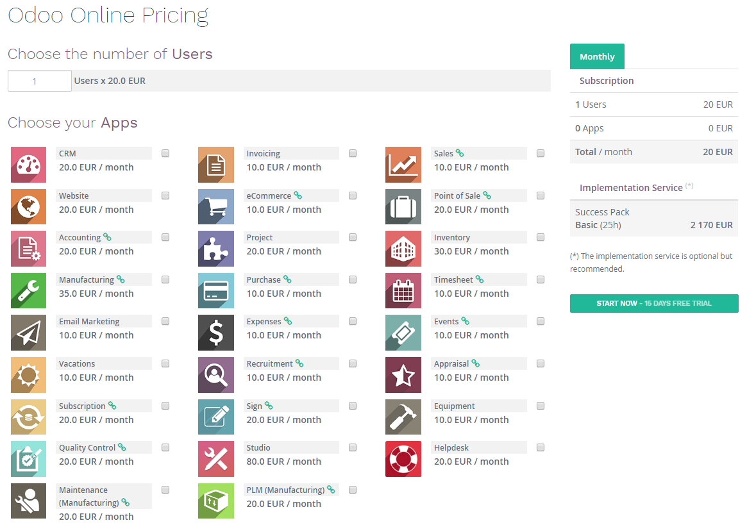The height and width of the screenshot is (532, 756).
Task: Select the Maintenance (Manufacturing) checkbox
Action: (x=165, y=490)
